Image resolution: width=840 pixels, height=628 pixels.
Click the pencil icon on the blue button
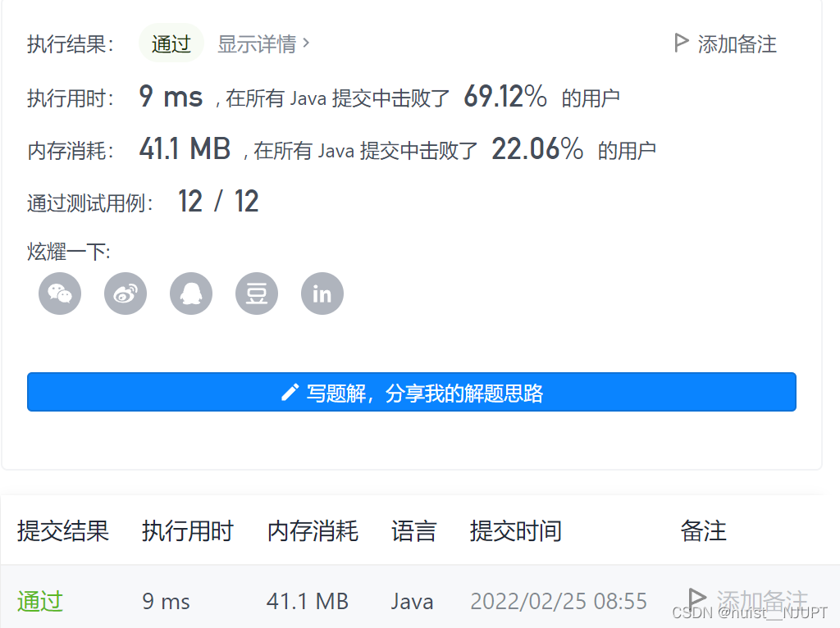click(289, 392)
